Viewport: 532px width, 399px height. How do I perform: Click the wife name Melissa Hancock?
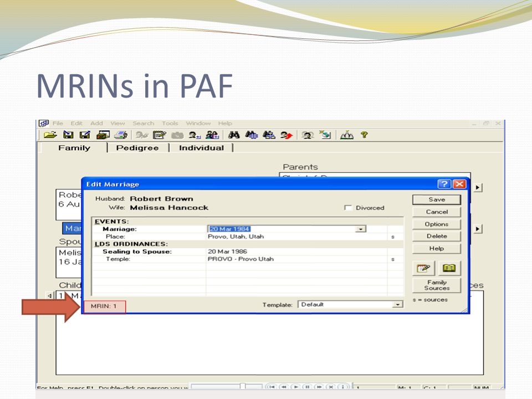[169, 208]
